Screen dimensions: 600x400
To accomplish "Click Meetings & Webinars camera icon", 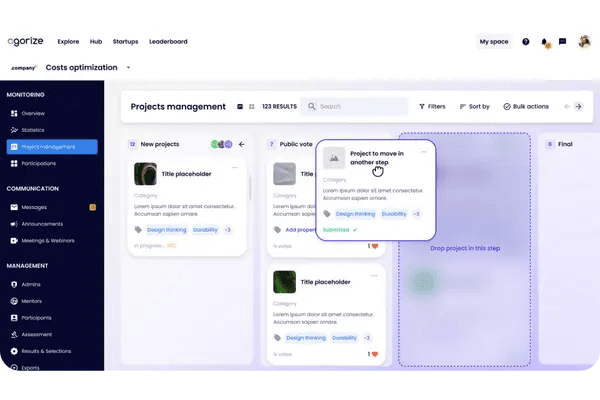I will [14, 241].
